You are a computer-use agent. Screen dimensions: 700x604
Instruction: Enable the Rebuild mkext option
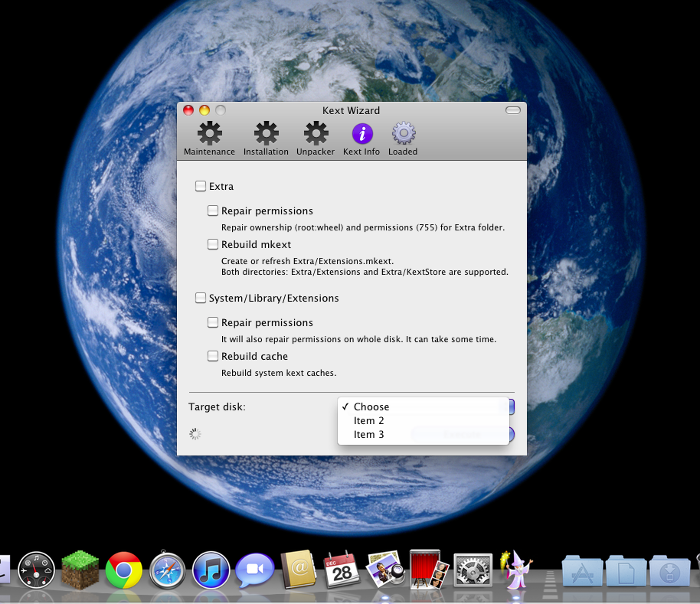[x=213, y=244]
